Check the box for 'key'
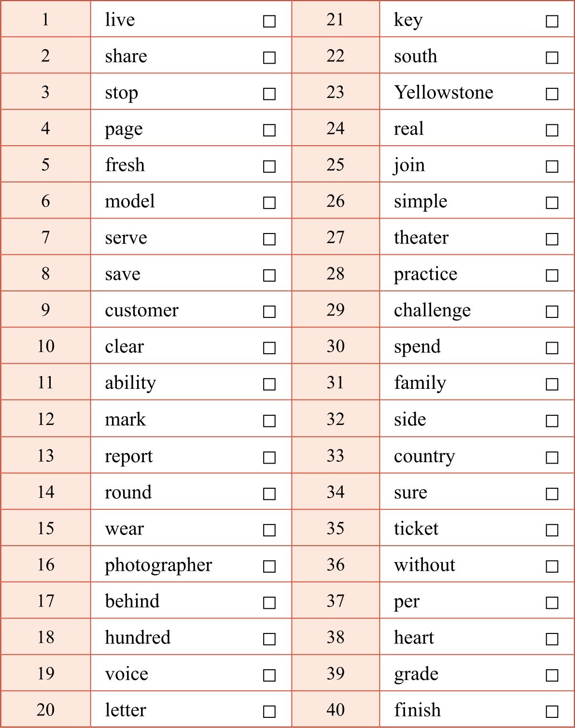This screenshot has width=575, height=728. (x=552, y=21)
